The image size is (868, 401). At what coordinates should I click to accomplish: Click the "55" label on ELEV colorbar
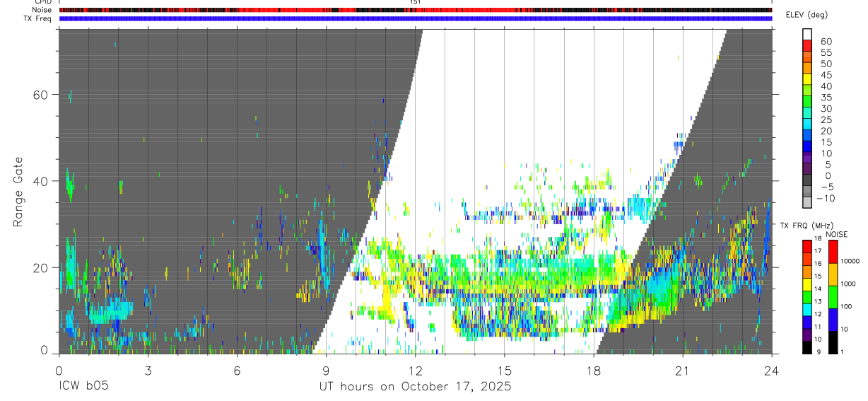pos(827,52)
